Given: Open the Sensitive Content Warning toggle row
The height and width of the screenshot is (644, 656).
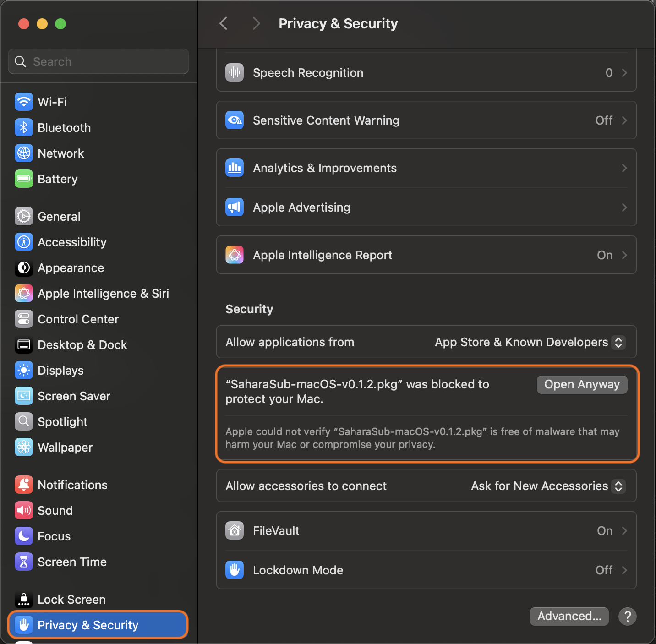Looking at the screenshot, I should [426, 120].
